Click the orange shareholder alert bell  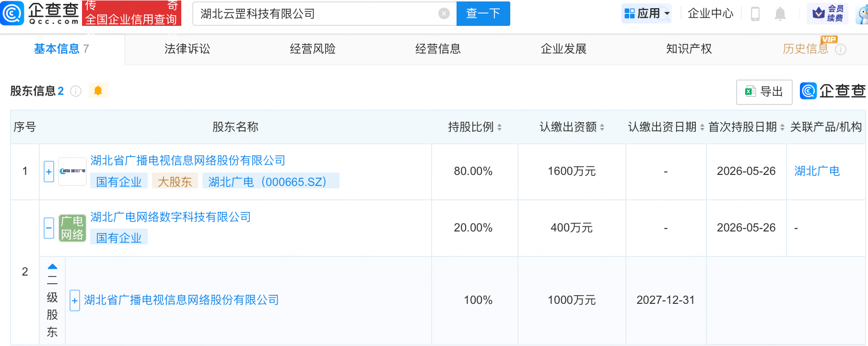[98, 91]
